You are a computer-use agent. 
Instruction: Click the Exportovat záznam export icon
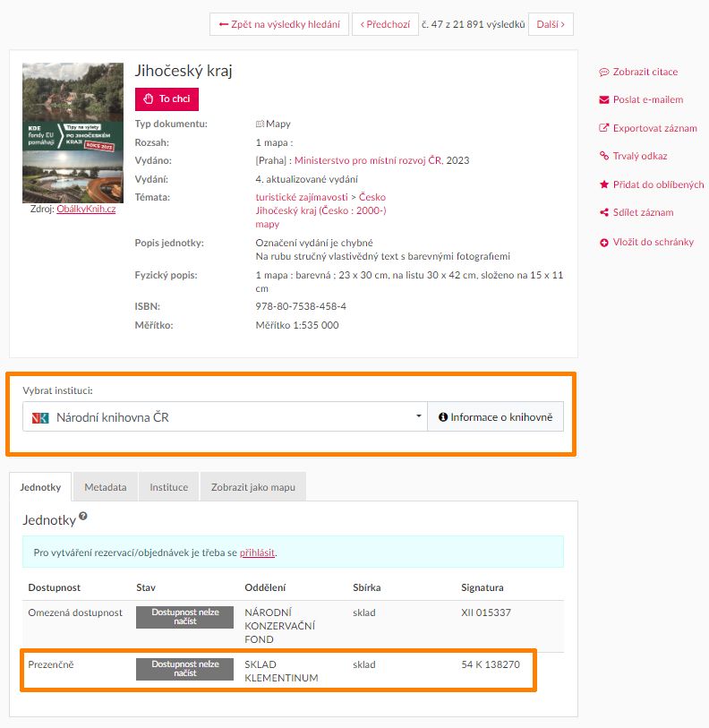[603, 128]
